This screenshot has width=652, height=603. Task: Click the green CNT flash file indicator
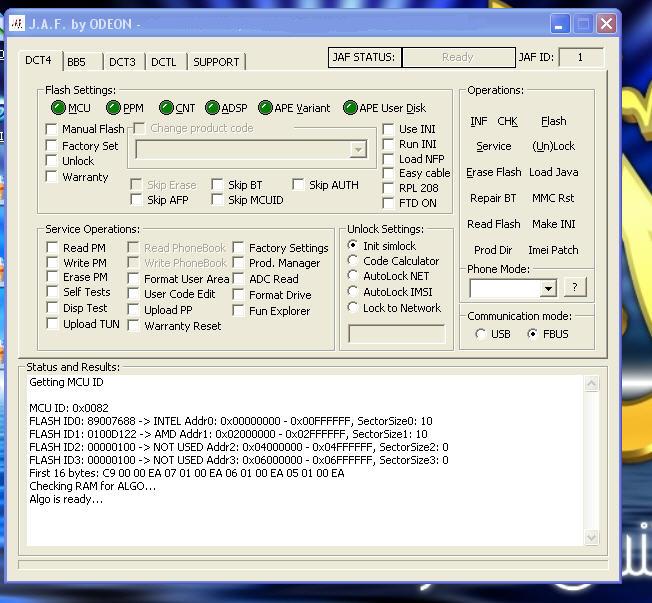click(x=166, y=108)
